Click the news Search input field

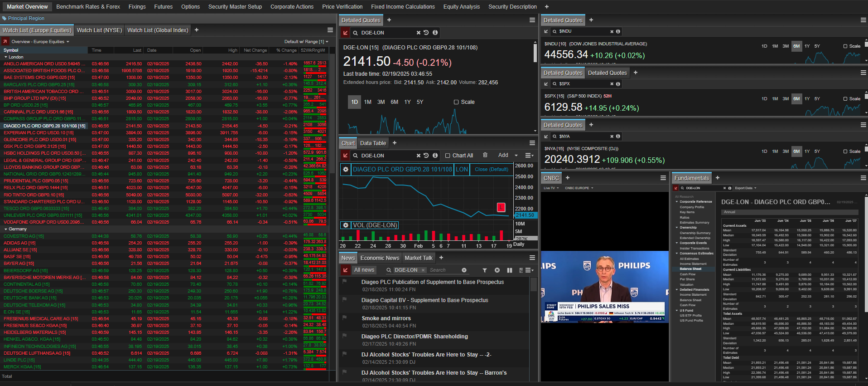[444, 270]
